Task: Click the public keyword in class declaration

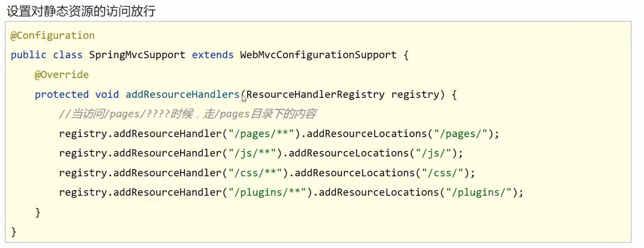Action: [29, 55]
